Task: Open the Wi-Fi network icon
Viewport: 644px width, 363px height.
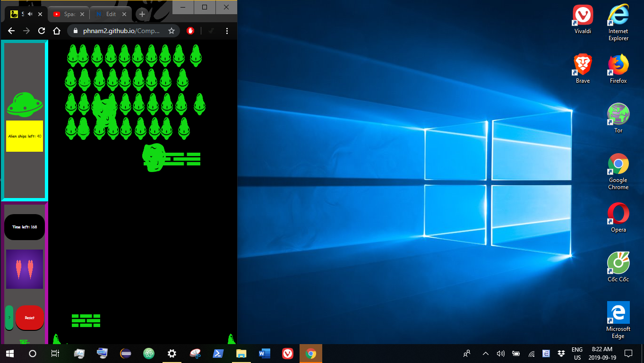Action: 532,354
